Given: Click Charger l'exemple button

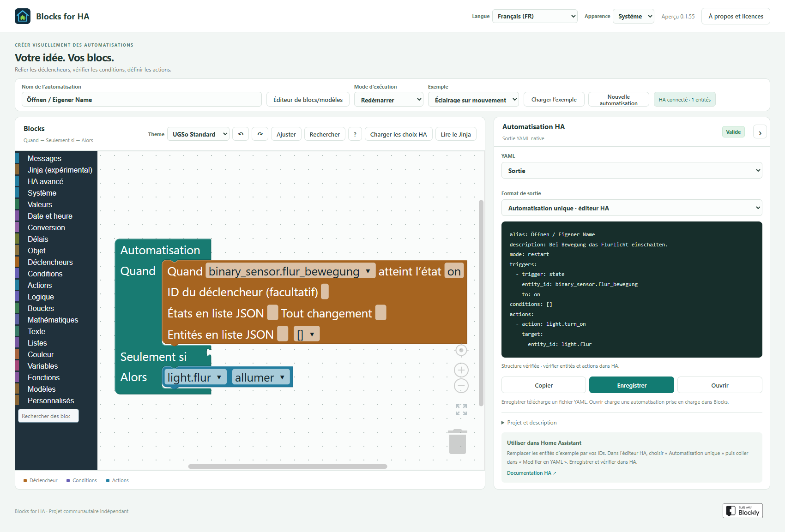Looking at the screenshot, I should [554, 100].
